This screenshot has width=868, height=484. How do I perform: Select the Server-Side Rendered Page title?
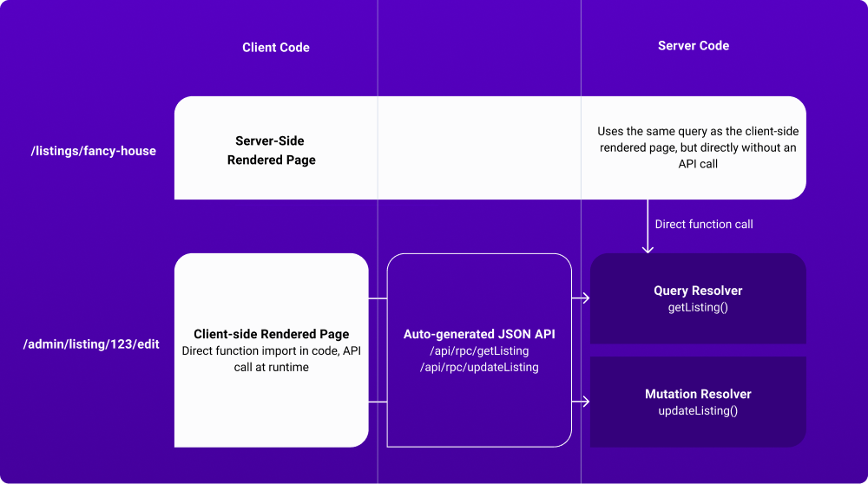click(271, 150)
